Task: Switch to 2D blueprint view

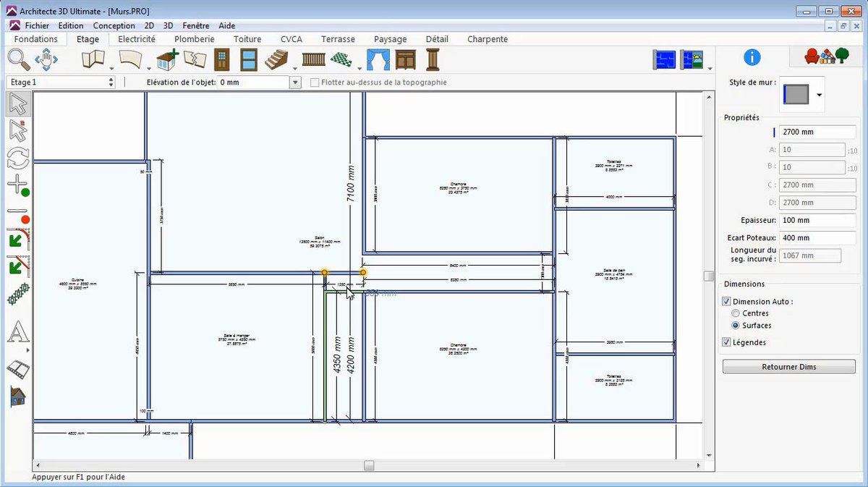Action: coord(664,59)
